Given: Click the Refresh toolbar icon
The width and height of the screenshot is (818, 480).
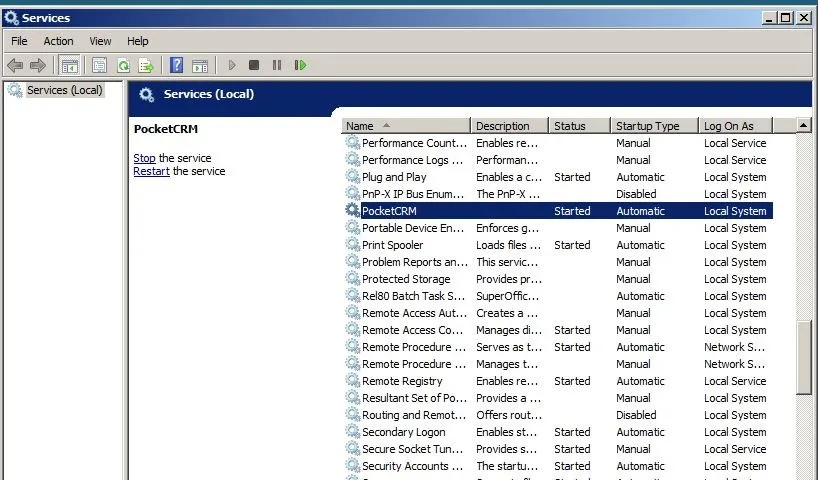Looking at the screenshot, I should pyautogui.click(x=123, y=66).
